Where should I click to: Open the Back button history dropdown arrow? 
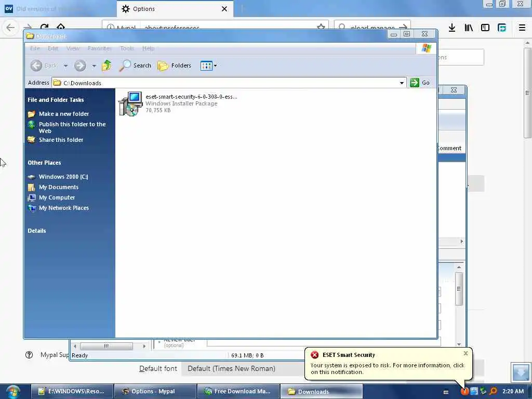[x=65, y=66]
